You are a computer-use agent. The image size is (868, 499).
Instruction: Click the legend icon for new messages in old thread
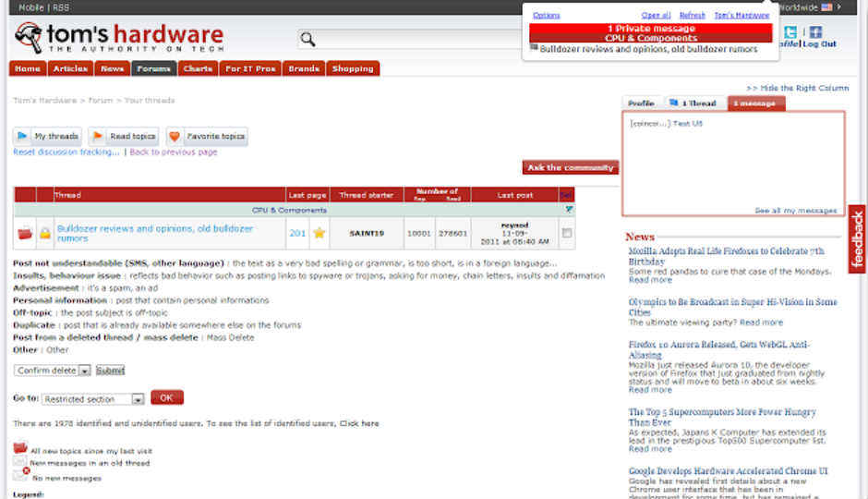pyautogui.click(x=20, y=461)
